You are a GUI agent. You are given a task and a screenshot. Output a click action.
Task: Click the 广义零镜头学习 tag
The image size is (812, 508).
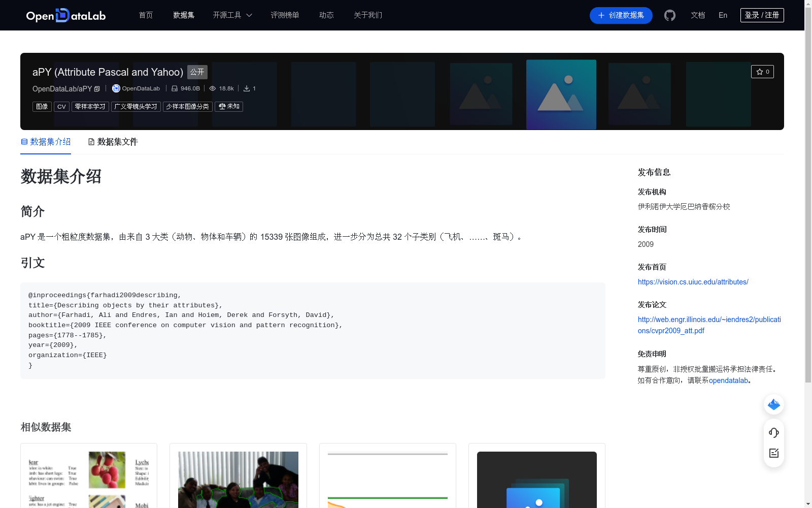click(136, 107)
